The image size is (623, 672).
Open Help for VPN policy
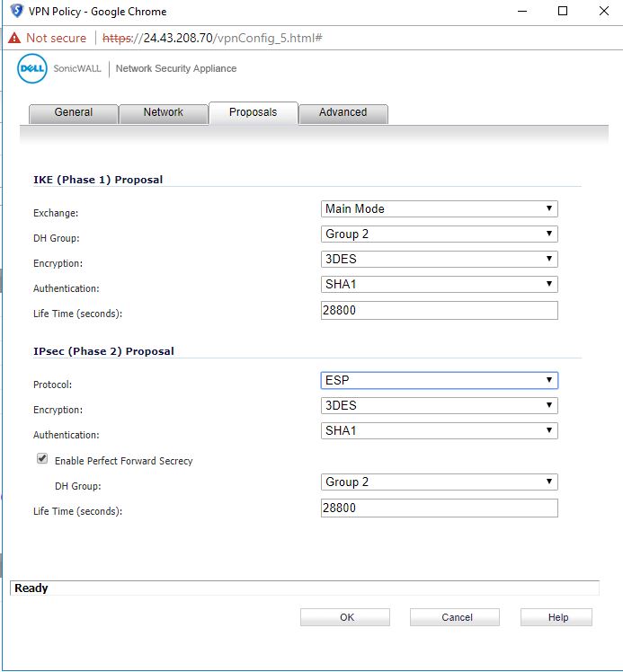pos(557,617)
